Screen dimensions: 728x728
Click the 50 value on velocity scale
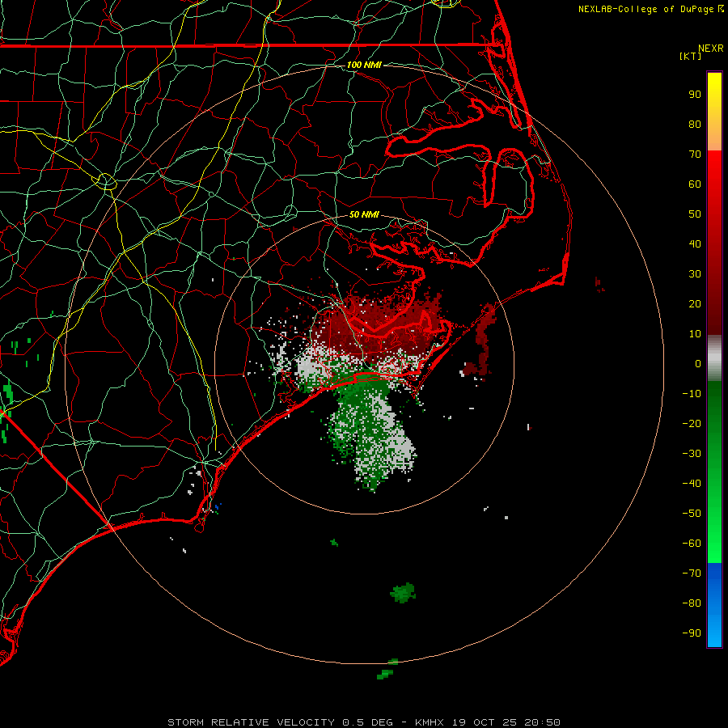pyautogui.click(x=695, y=214)
